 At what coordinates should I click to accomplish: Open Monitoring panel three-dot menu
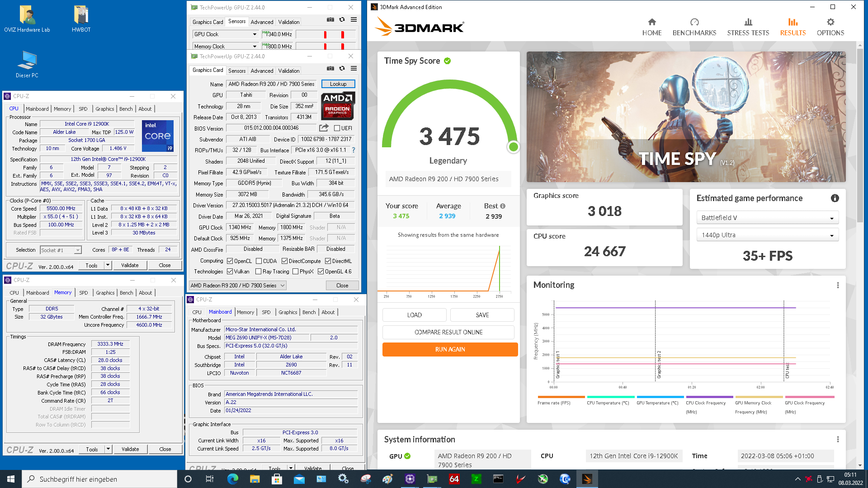pos(838,285)
